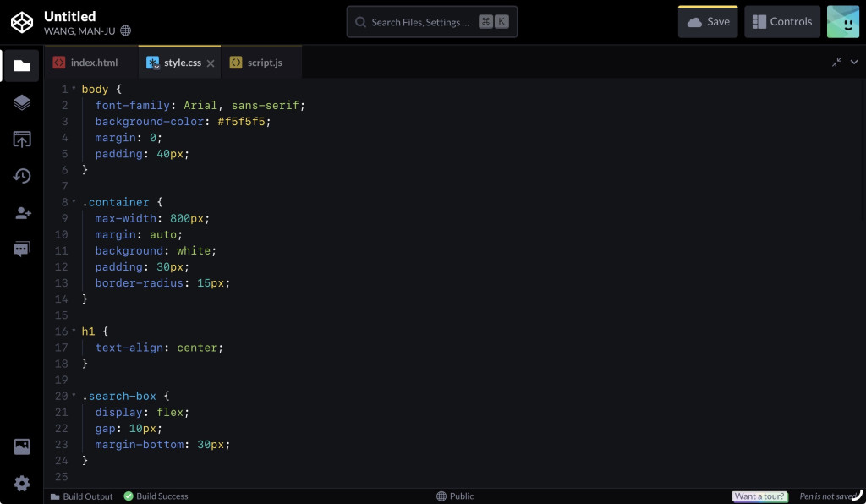Collapse the h1 rule fold arrow
Screen dimensions: 866x504
click(74, 331)
